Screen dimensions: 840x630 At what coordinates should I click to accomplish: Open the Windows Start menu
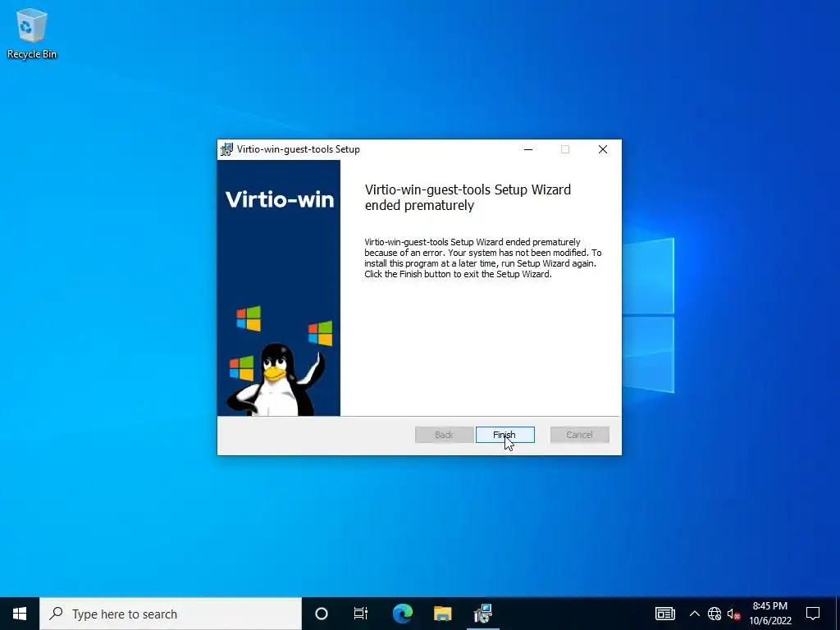pyautogui.click(x=20, y=614)
